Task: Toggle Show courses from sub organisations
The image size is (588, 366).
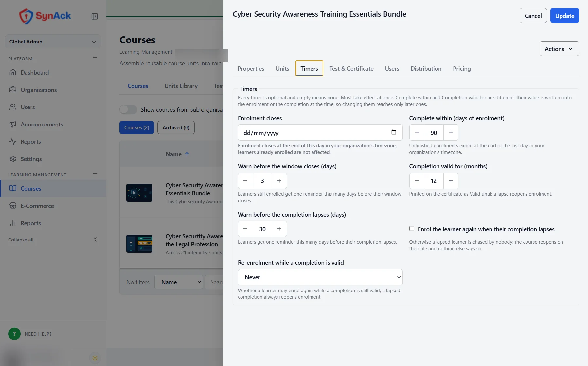Action: tap(128, 109)
